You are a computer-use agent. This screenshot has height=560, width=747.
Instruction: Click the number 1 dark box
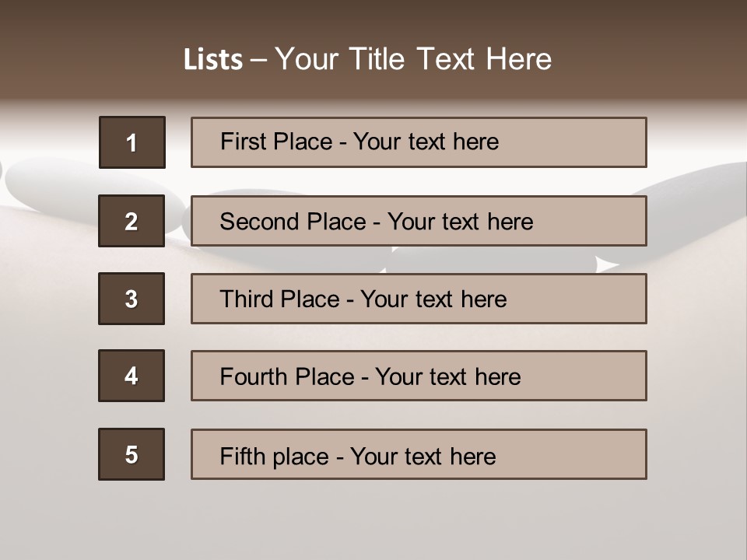tap(132, 142)
